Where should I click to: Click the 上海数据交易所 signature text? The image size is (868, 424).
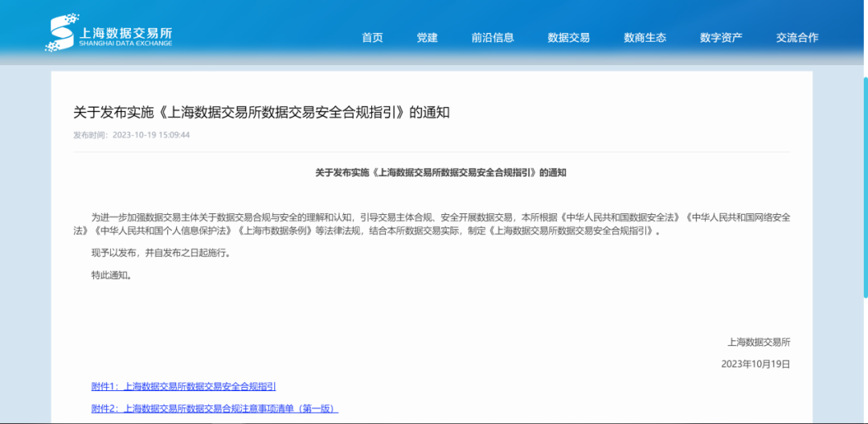(x=759, y=343)
